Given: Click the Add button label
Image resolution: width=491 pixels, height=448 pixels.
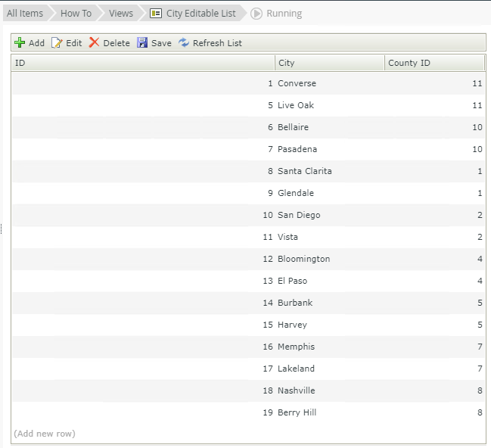Looking at the screenshot, I should pos(36,43).
